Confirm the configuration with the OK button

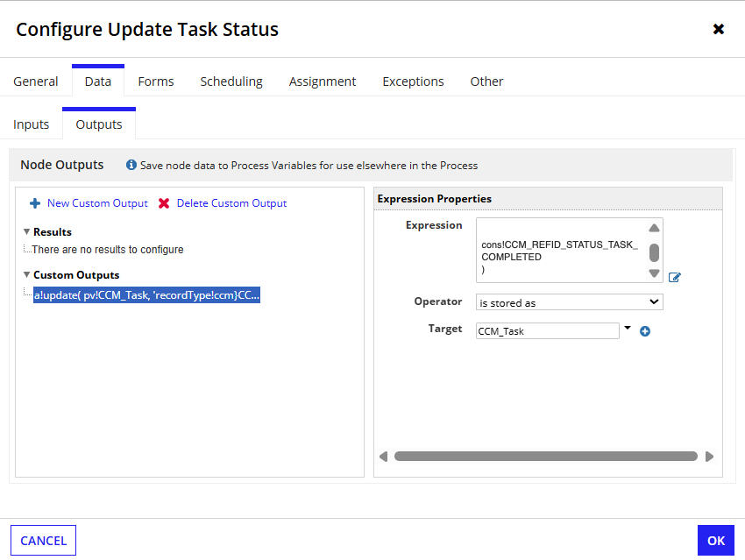715,541
